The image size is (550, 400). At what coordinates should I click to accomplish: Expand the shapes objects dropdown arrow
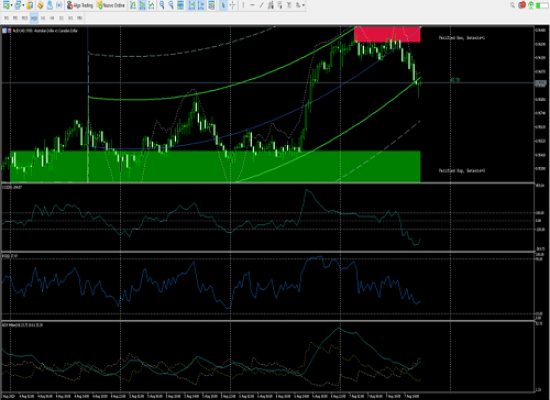(x=303, y=5)
